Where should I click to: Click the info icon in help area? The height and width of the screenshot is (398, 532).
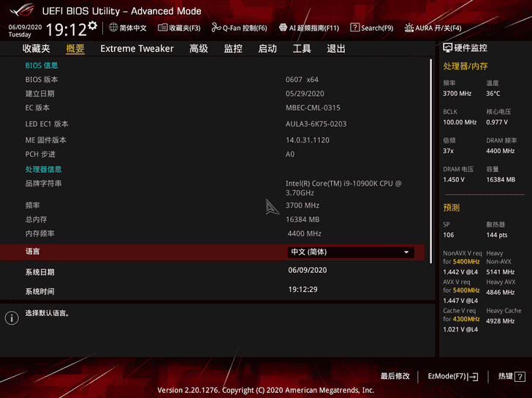pos(12,318)
